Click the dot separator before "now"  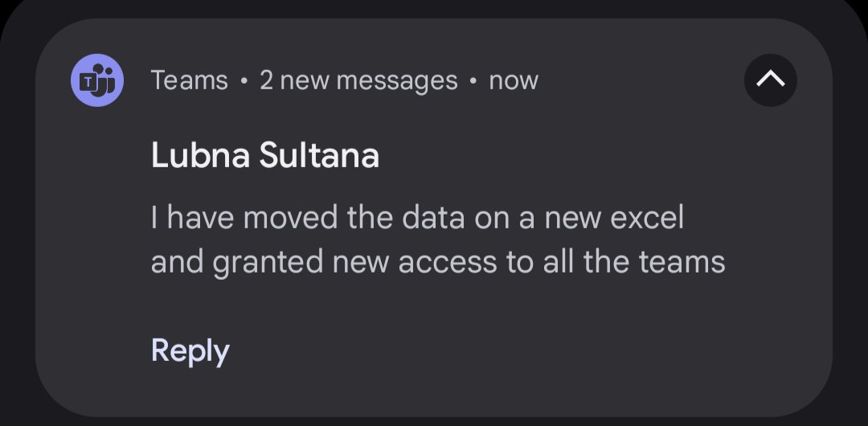[x=473, y=81]
